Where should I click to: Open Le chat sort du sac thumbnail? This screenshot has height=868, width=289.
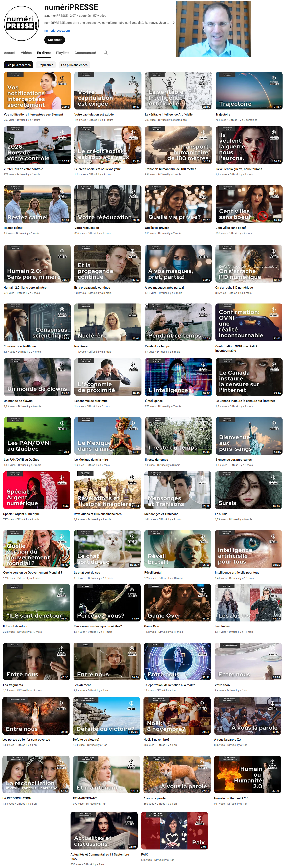[x=107, y=549]
